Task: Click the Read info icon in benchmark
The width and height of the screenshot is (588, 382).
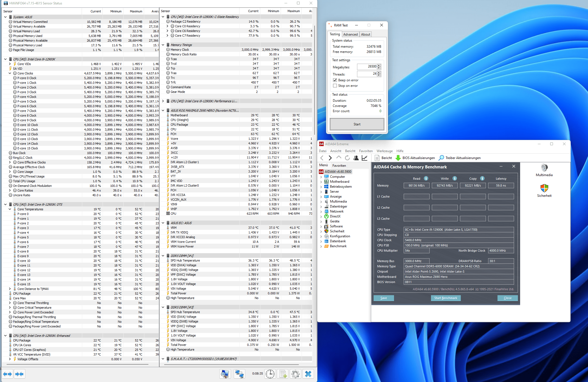Action: (x=426, y=178)
